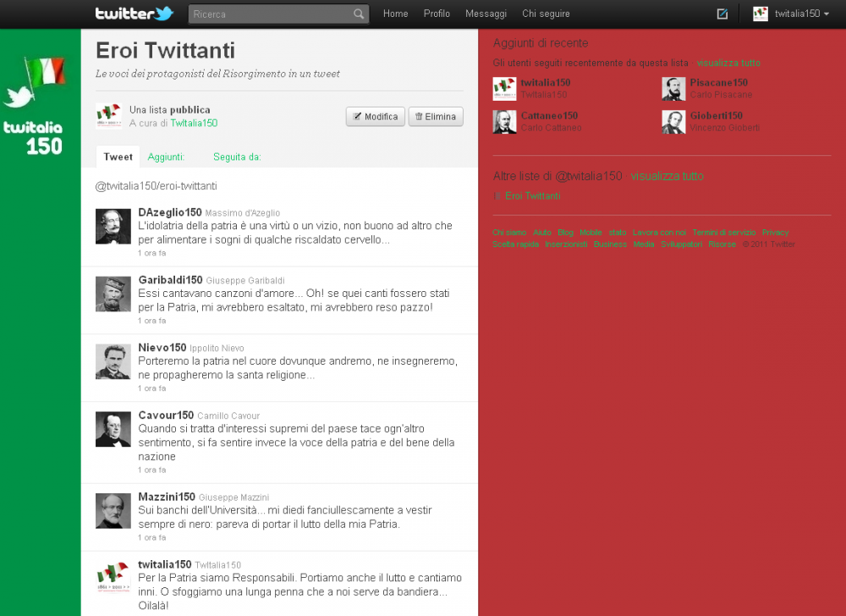Click the list curator's avatar beside Una lista pubblica

coord(108,116)
